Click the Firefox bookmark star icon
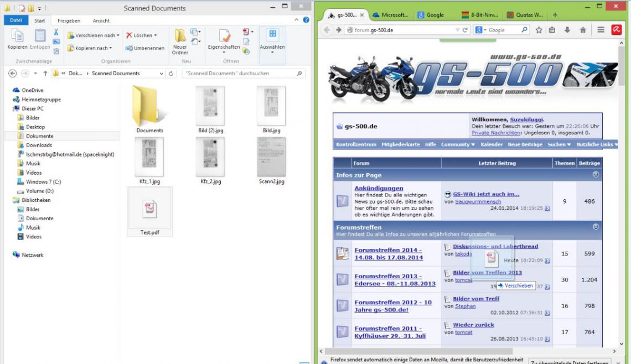This screenshot has width=631, height=364. coord(539,30)
